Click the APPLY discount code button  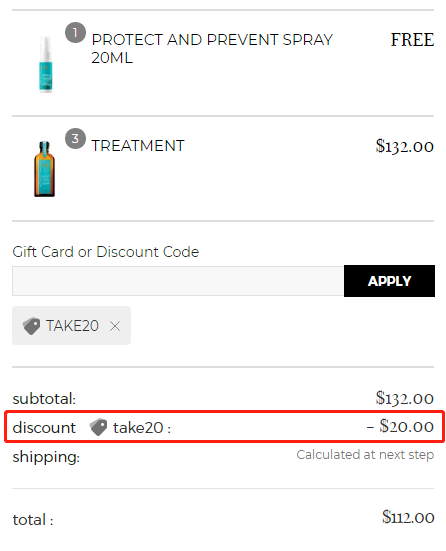(x=389, y=281)
